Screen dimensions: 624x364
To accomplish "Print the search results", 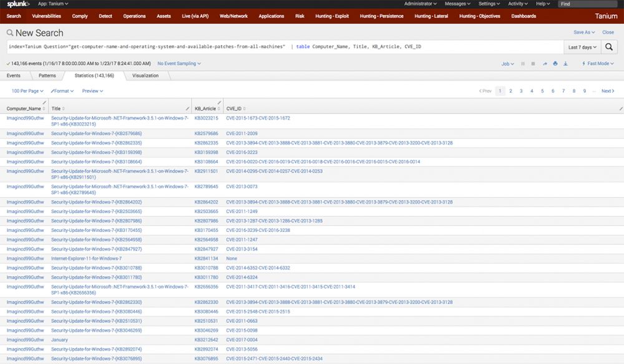I will point(555,64).
